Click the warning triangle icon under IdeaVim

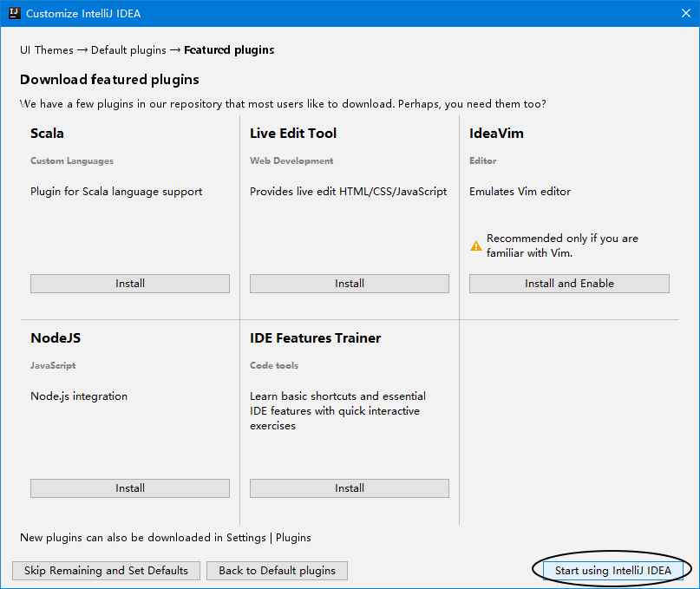475,245
